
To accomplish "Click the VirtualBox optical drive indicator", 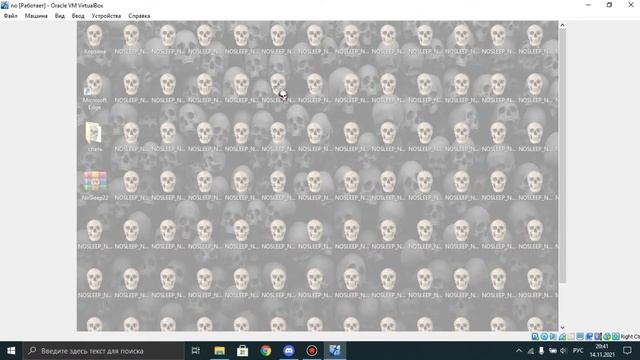I will click(544, 336).
